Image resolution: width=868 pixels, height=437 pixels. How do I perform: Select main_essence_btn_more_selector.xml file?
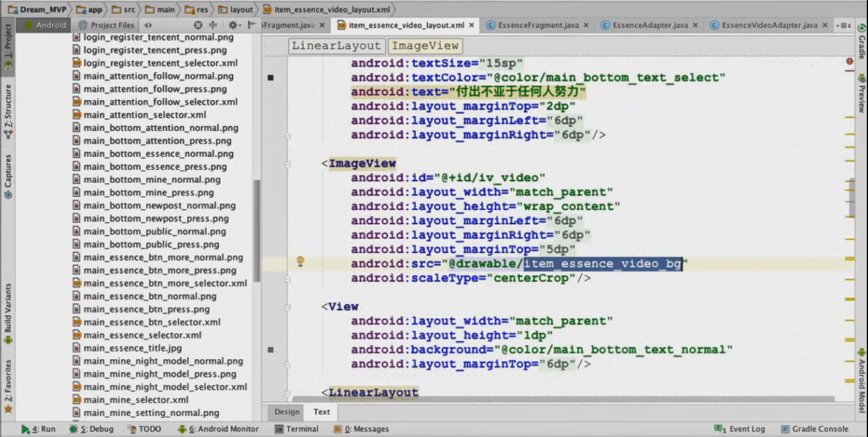coord(159,284)
